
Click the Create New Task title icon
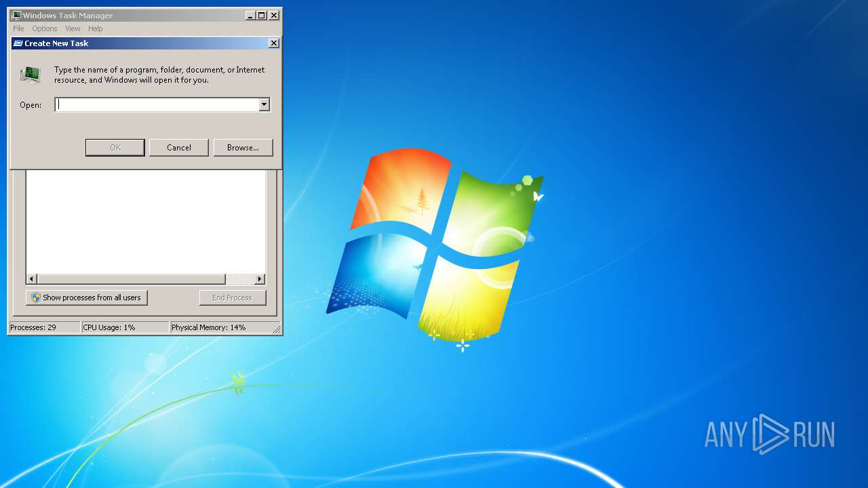pos(18,43)
